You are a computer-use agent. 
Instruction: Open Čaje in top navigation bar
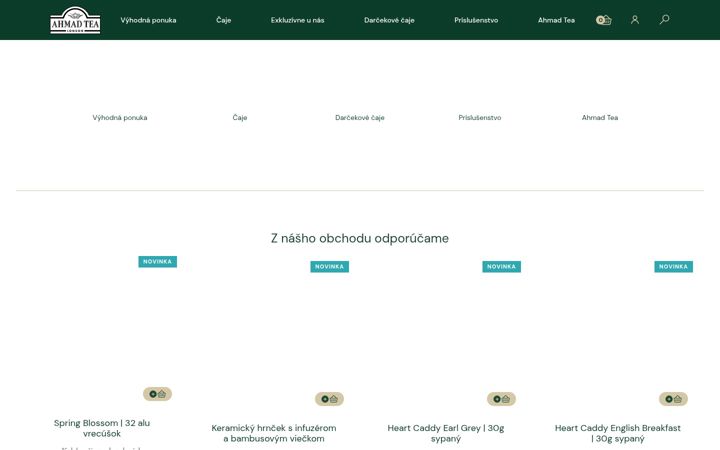[x=224, y=20]
